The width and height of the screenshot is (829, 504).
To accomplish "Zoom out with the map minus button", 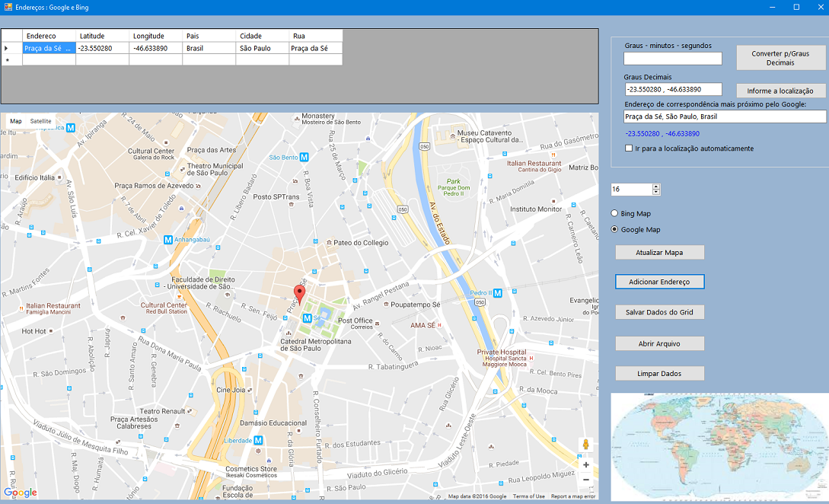I will click(586, 480).
